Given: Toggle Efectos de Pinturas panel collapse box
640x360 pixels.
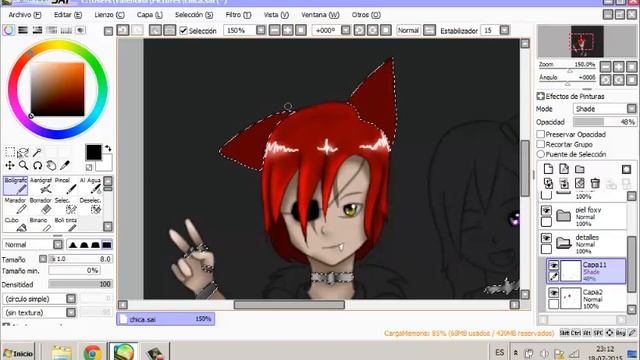Looking at the screenshot, I should pyautogui.click(x=541, y=96).
